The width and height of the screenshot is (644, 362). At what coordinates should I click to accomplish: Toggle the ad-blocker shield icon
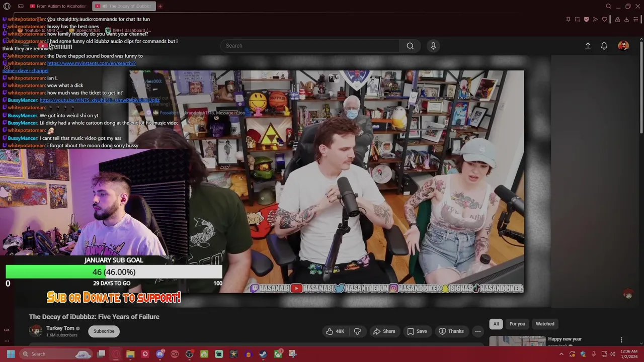pyautogui.click(x=586, y=20)
